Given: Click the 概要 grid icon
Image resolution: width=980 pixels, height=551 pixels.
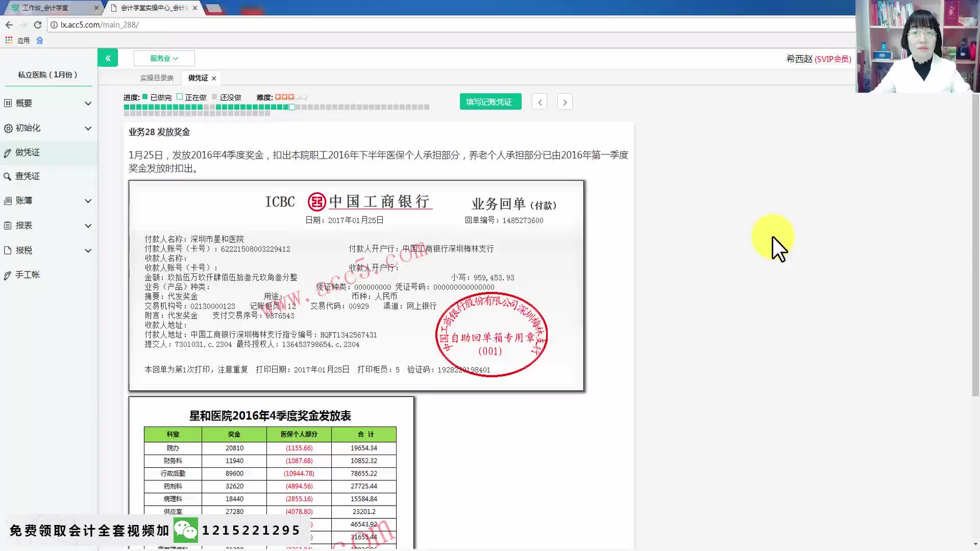Looking at the screenshot, I should [x=8, y=103].
